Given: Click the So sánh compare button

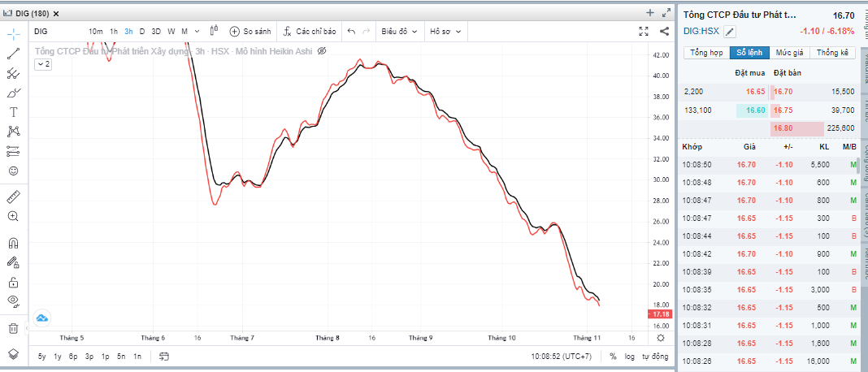Looking at the screenshot, I should [250, 32].
